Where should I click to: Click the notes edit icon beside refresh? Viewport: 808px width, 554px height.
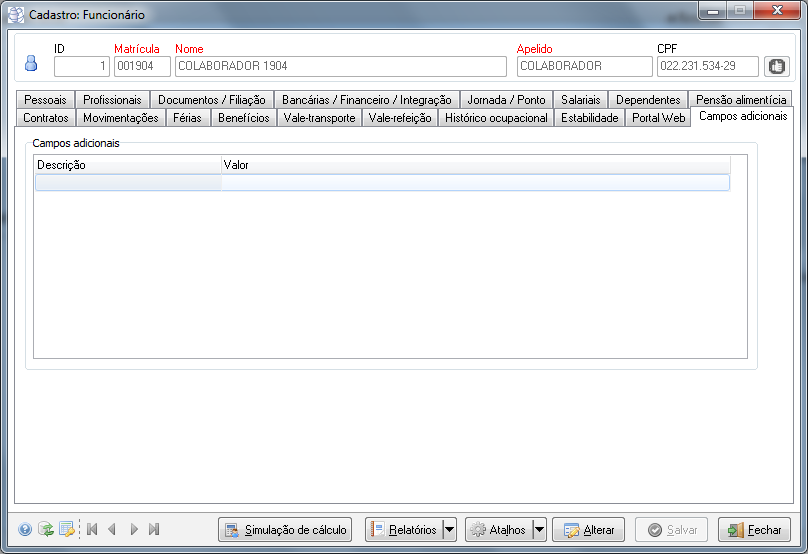pyautogui.click(x=67, y=530)
